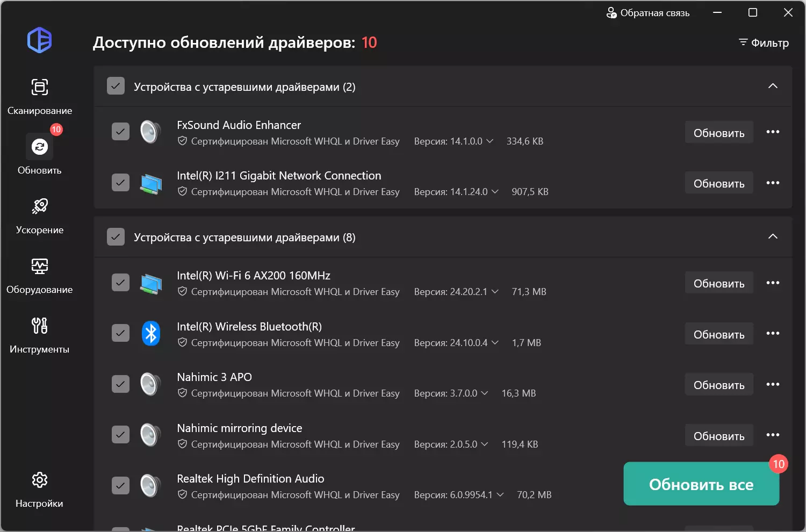Open the Фильтр filter menu
Screen dimensions: 806x532
pyautogui.click(x=764, y=42)
